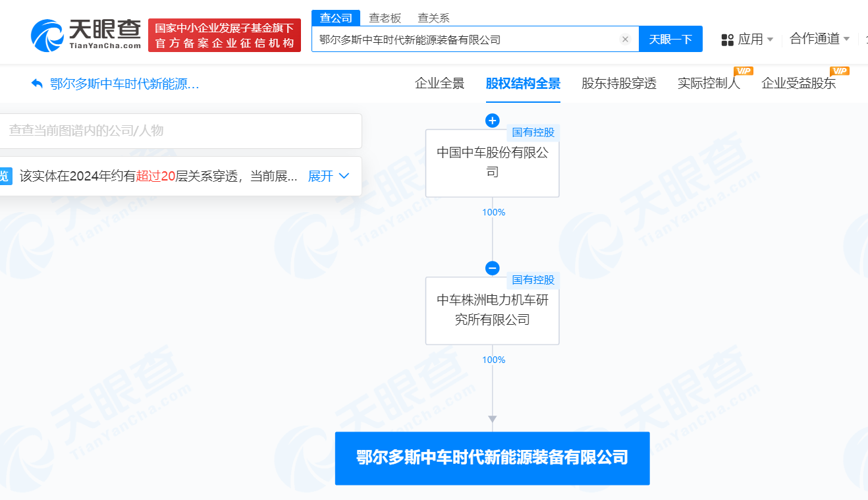Image resolution: width=868 pixels, height=500 pixels.
Task: Open the 应用 grid icon menu
Action: 728,40
